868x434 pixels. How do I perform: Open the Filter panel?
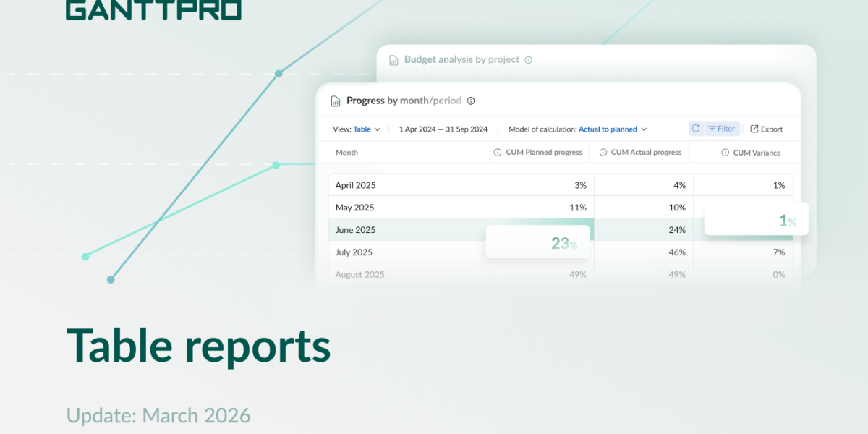coord(721,128)
